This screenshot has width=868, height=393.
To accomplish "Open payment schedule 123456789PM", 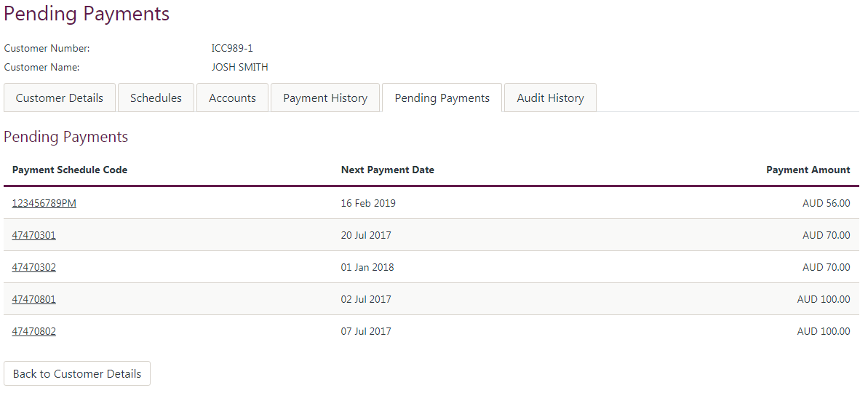I will click(44, 203).
